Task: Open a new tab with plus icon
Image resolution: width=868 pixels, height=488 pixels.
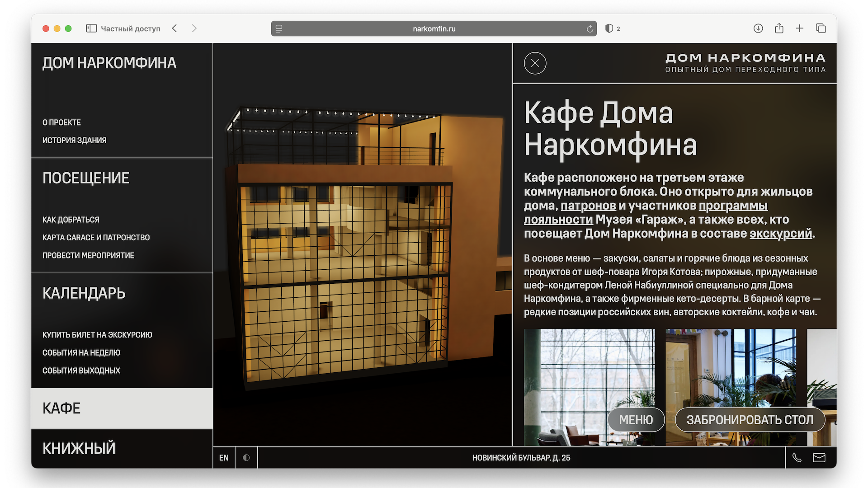Action: [x=800, y=28]
